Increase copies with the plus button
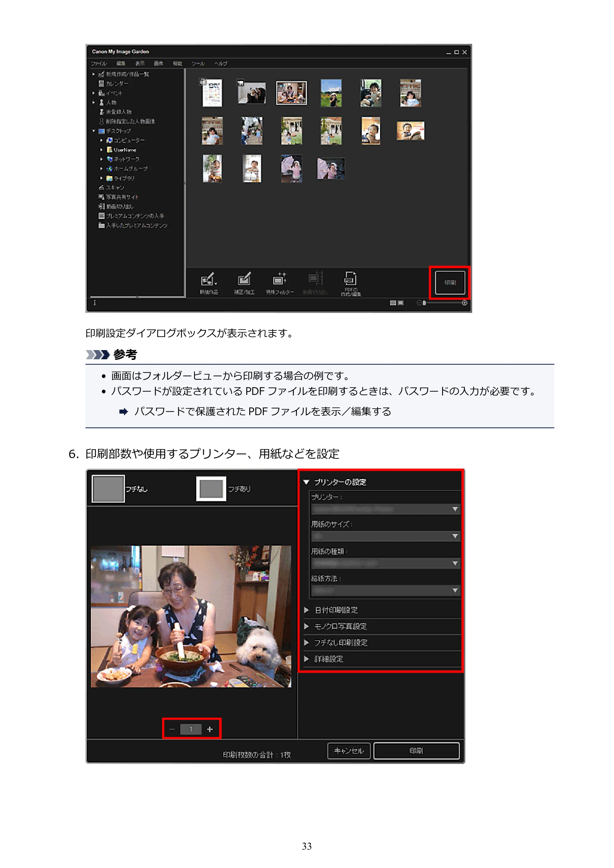Screen dimensions: 614x868 (x=210, y=729)
